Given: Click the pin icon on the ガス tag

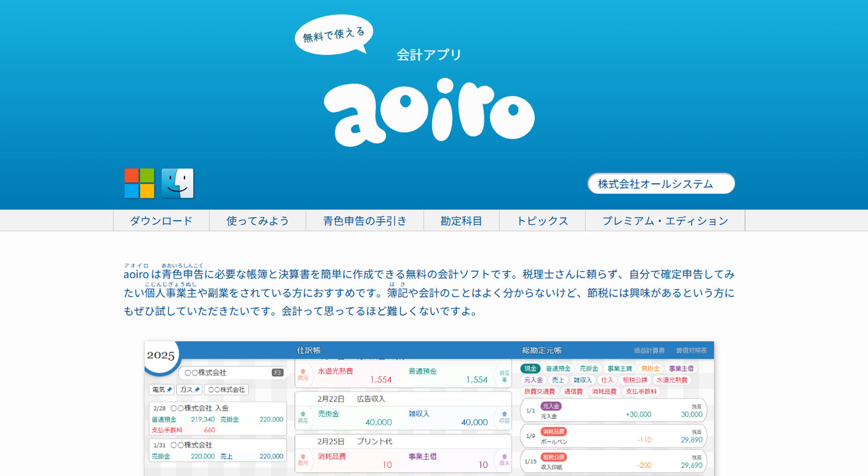Looking at the screenshot, I should [x=197, y=390].
